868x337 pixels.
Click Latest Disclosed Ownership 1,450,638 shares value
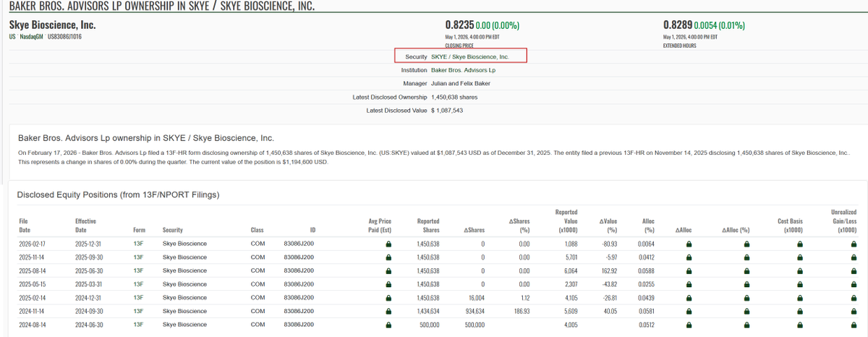tap(454, 97)
